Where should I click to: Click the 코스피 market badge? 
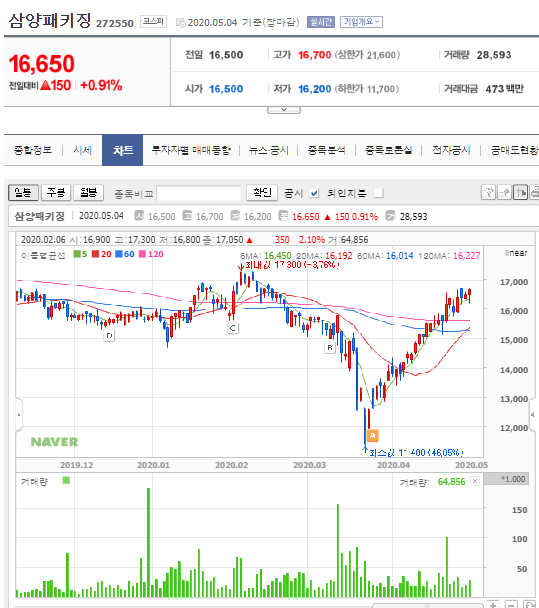click(153, 21)
